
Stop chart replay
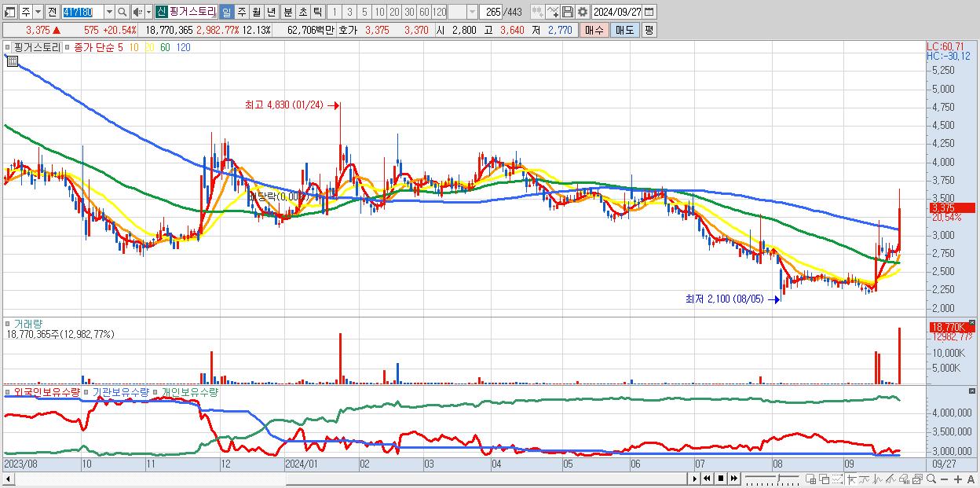721,479
